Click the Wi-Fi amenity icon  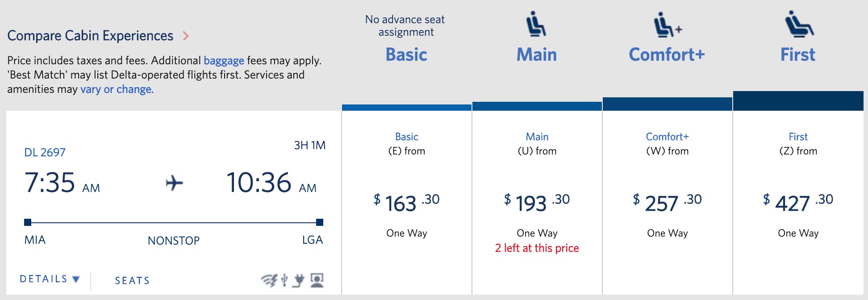269,280
